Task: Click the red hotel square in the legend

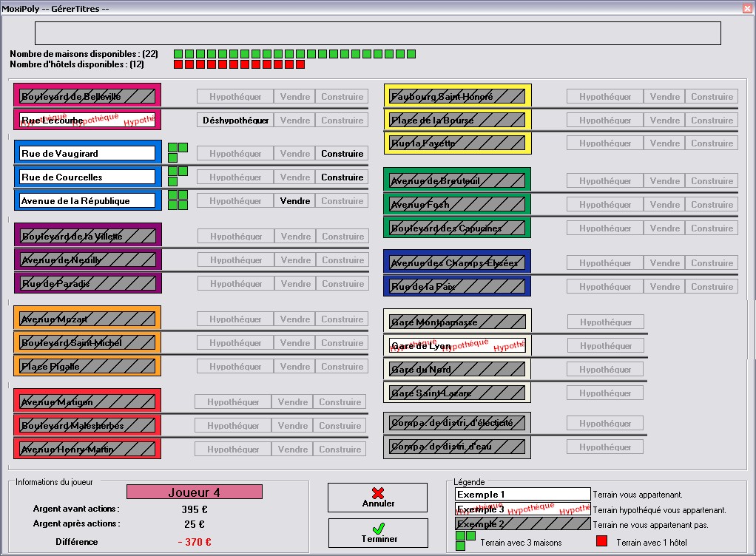Action: [x=601, y=541]
